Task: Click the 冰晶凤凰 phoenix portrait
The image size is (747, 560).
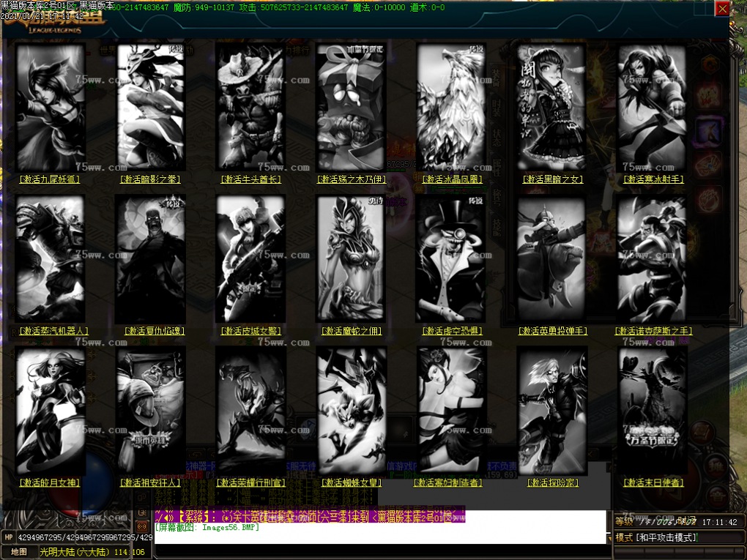Action: click(x=451, y=108)
